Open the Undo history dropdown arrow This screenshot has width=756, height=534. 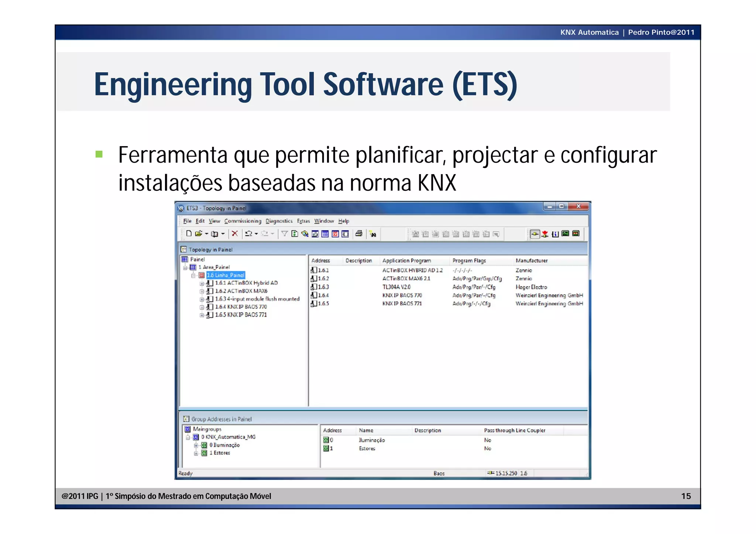(256, 234)
